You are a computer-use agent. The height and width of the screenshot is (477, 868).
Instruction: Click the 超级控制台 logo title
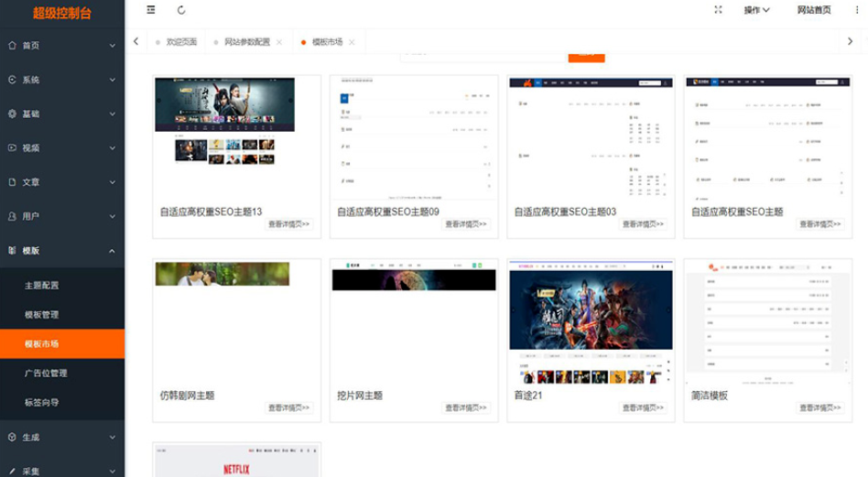(62, 14)
